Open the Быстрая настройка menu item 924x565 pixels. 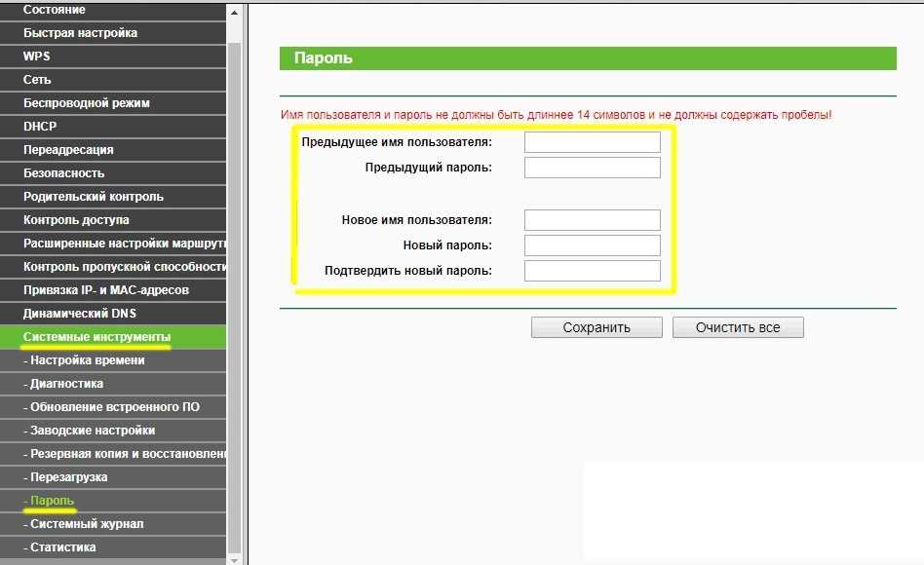(80, 33)
